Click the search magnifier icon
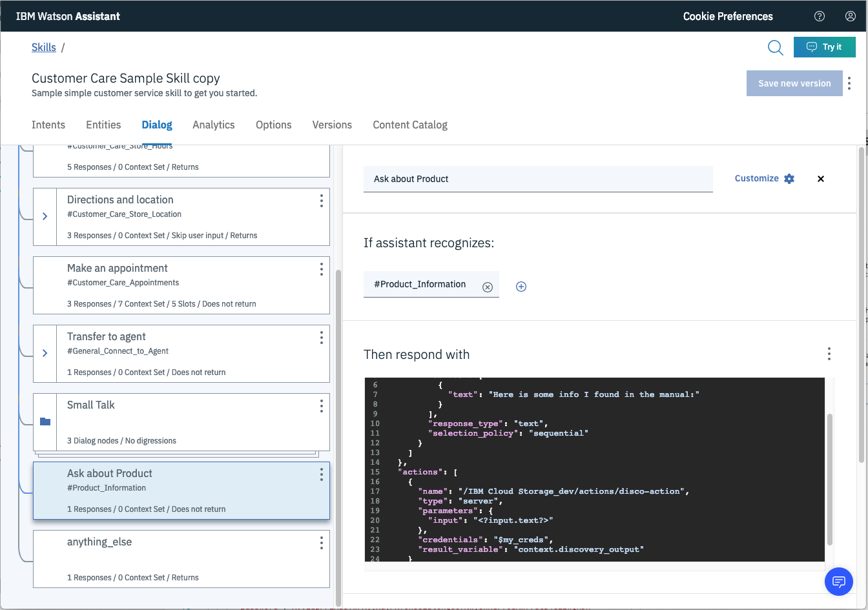This screenshot has width=868, height=610. pos(775,47)
